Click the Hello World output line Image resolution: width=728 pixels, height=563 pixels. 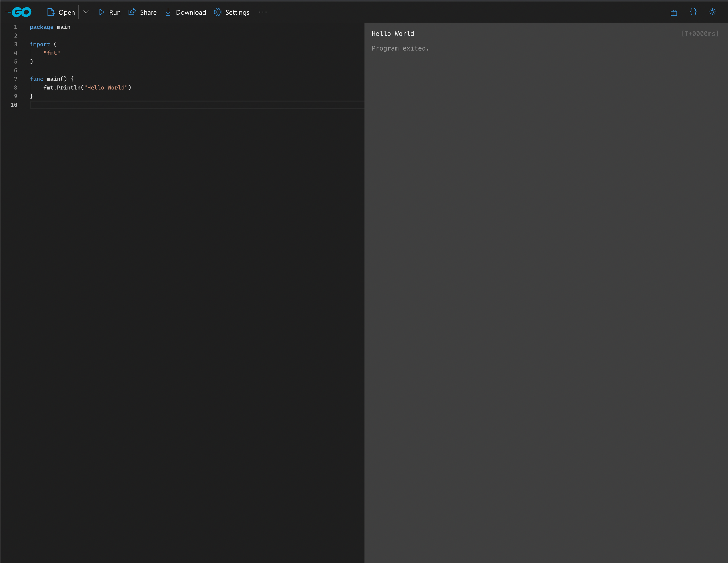[393, 34]
